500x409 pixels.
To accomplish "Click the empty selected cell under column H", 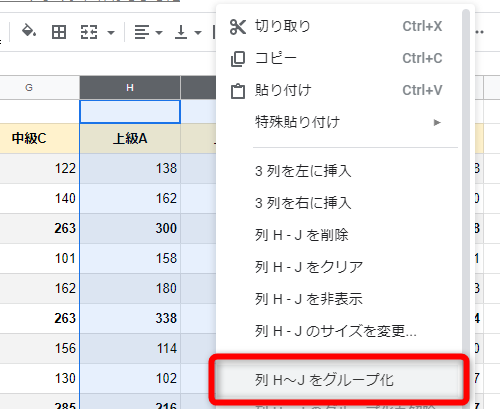I will pos(130,112).
